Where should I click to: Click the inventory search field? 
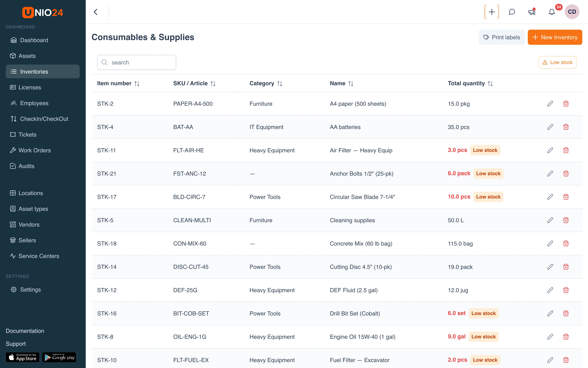pyautogui.click(x=137, y=62)
